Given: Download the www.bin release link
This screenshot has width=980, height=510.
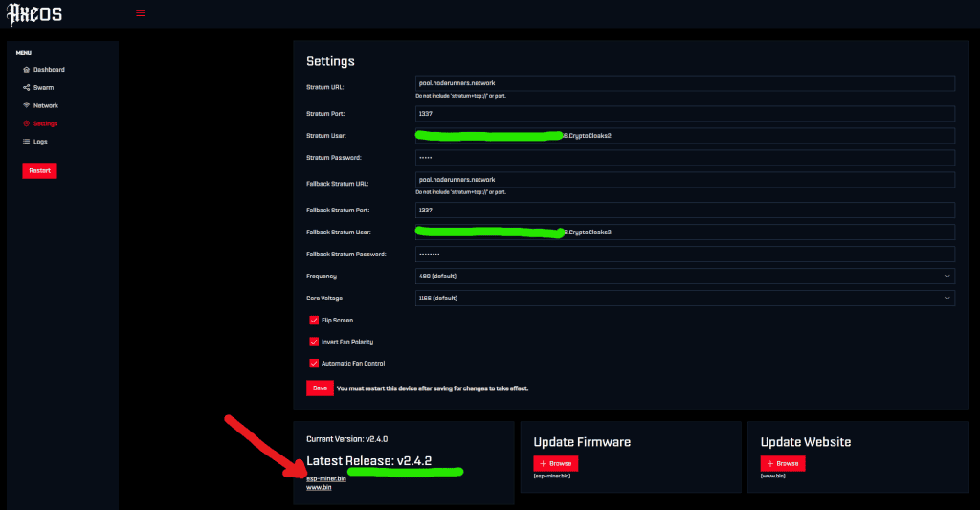Looking at the screenshot, I should tap(319, 487).
